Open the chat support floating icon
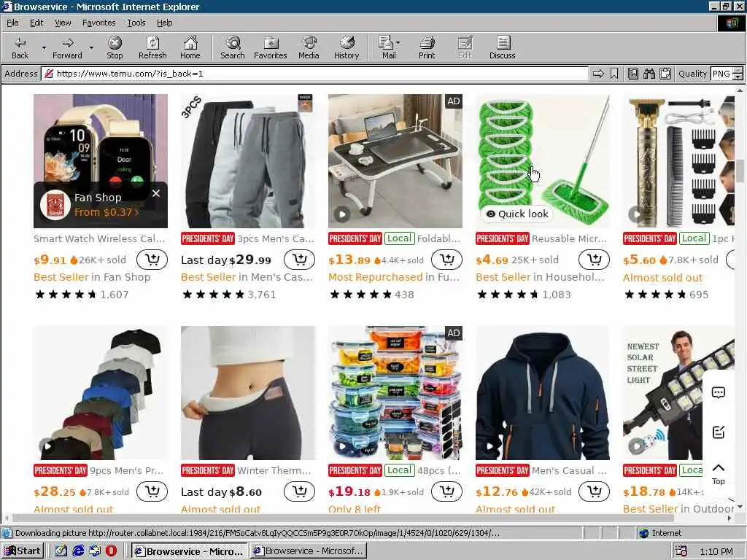The height and width of the screenshot is (560, 747). (719, 392)
